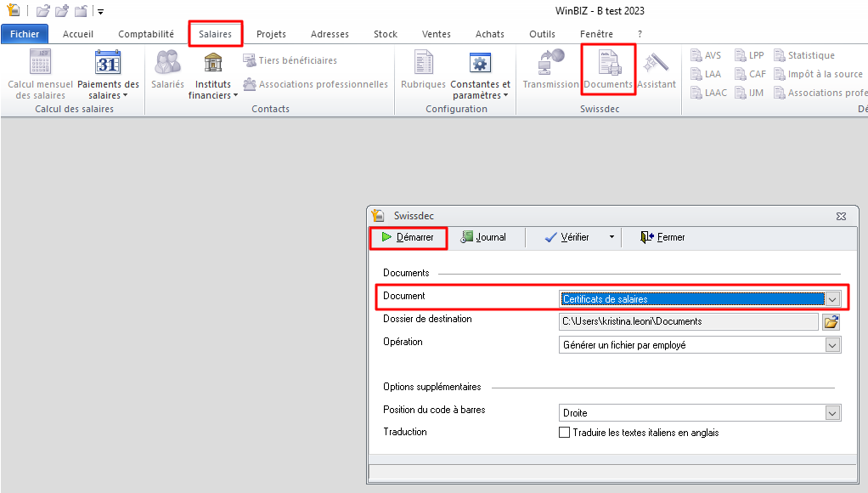
Task: Open the Statistique report
Action: click(x=804, y=55)
